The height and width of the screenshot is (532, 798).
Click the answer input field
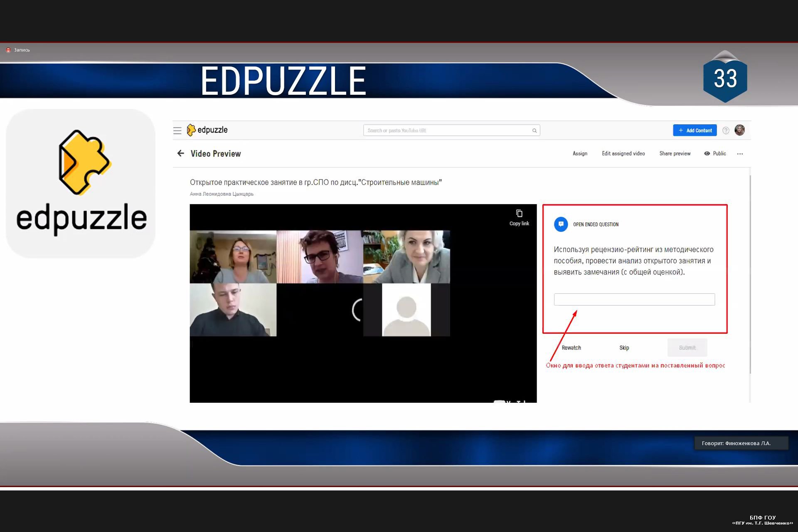(x=634, y=299)
